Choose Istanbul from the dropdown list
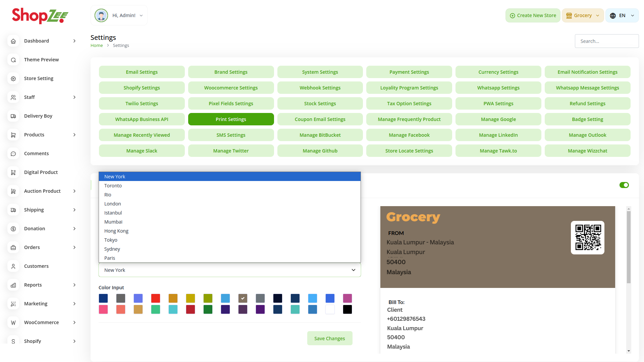 click(113, 213)
